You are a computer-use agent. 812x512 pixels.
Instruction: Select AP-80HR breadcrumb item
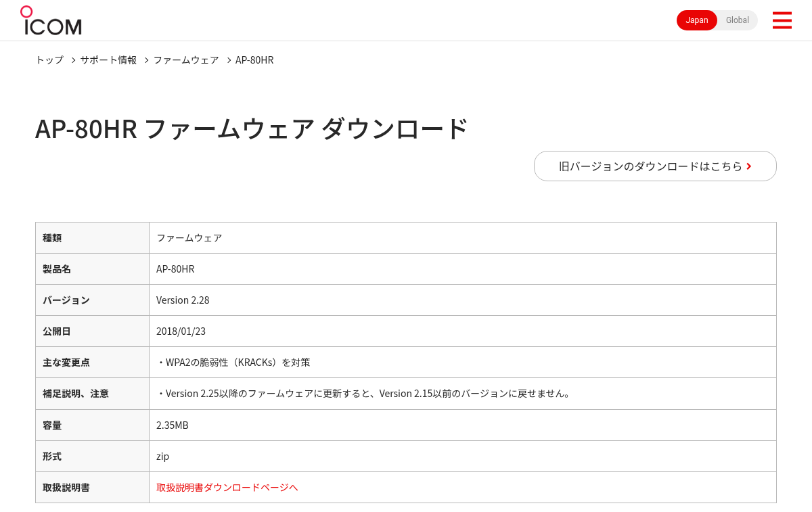pos(254,60)
